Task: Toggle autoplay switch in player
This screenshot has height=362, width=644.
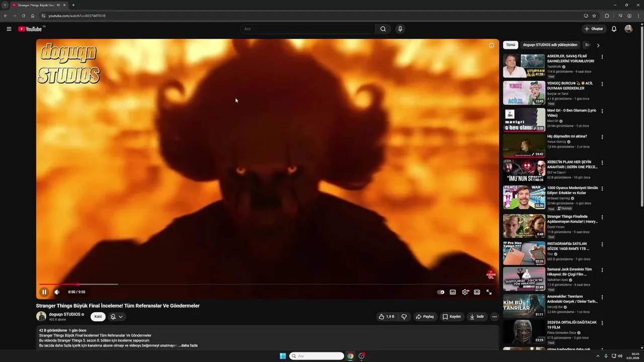Action: pyautogui.click(x=441, y=292)
